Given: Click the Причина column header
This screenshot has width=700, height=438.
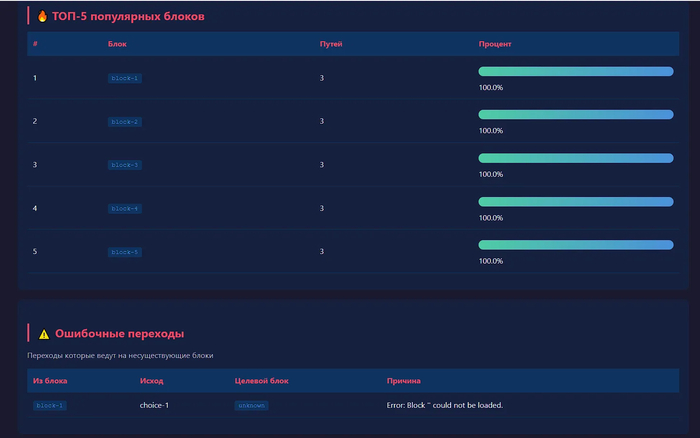Looking at the screenshot, I should [x=403, y=381].
